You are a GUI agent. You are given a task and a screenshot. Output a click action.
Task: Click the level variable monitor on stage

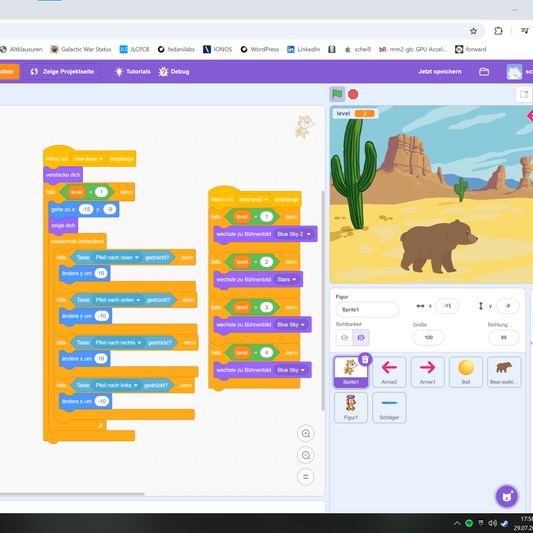[356, 114]
